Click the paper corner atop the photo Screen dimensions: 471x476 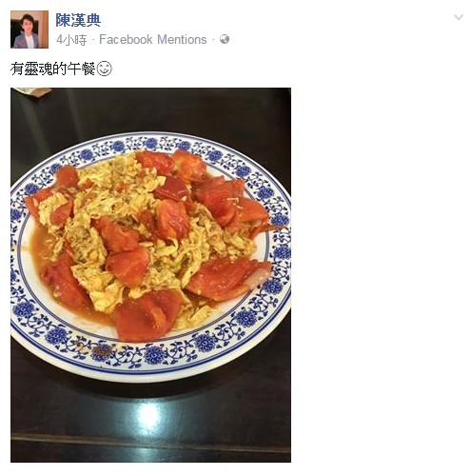(33, 91)
